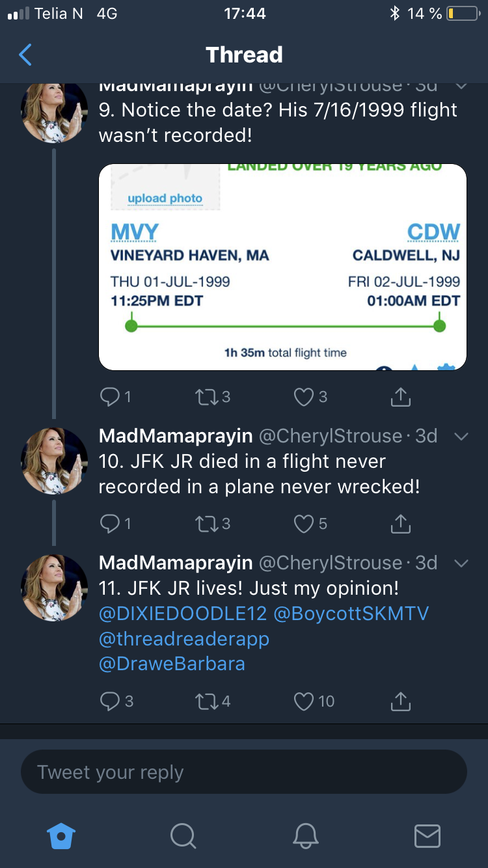Image resolution: width=488 pixels, height=868 pixels.
Task: Open the @threadreaderapp mention link
Action: [183, 638]
